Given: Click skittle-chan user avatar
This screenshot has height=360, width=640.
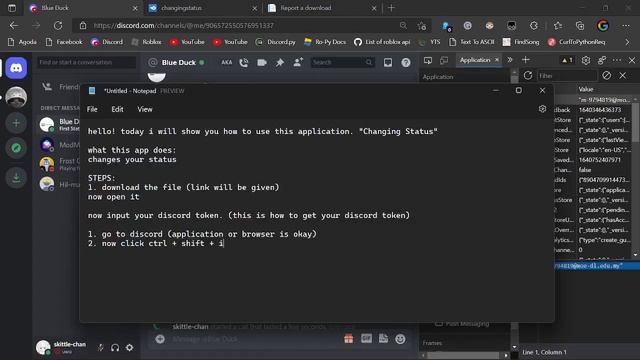Looking at the screenshot, I should 43,347.
